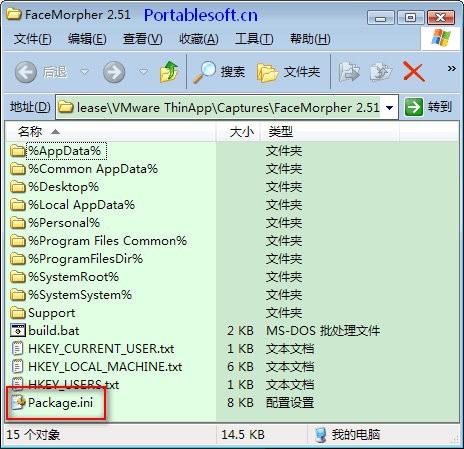The width and height of the screenshot is (464, 449).
Task: Expand toolbar overflow chevron
Action: 452,69
